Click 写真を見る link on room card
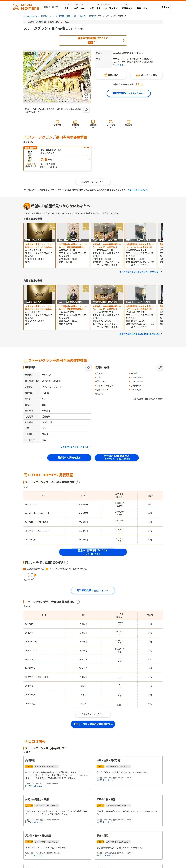Viewport: 186px width, 868px height. tap(31, 164)
